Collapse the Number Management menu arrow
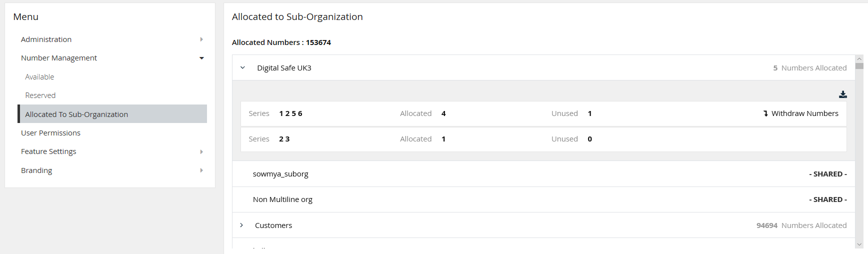Screen dimensions: 868x254 point(201,58)
